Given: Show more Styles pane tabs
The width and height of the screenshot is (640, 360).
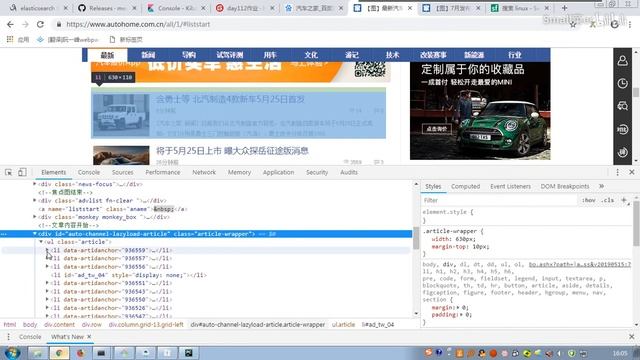Looking at the screenshot, I should 601,186.
